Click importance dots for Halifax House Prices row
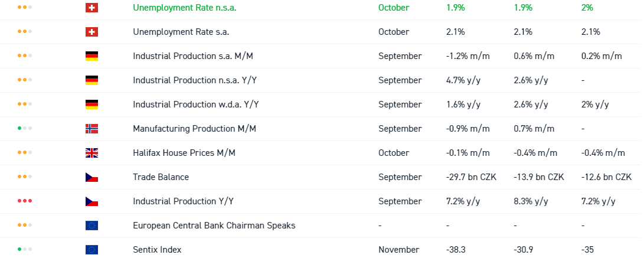The width and height of the screenshot is (644, 258). 25,153
